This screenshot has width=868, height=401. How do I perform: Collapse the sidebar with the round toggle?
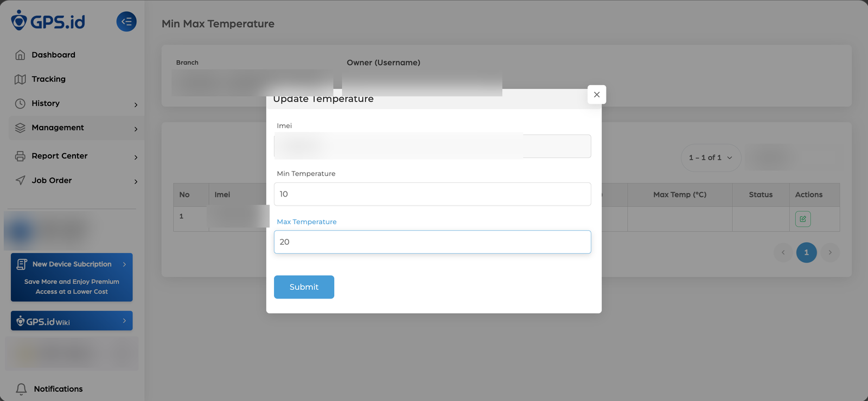coord(126,22)
